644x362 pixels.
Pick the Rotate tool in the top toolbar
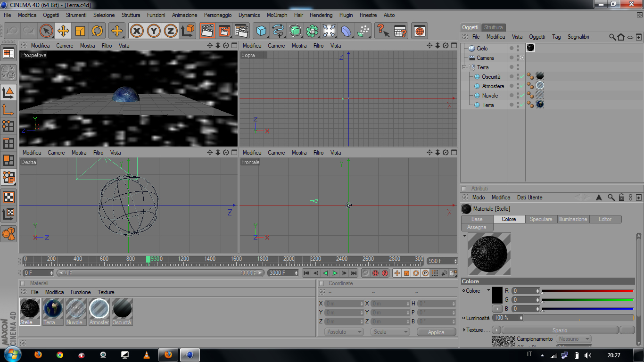point(97,31)
